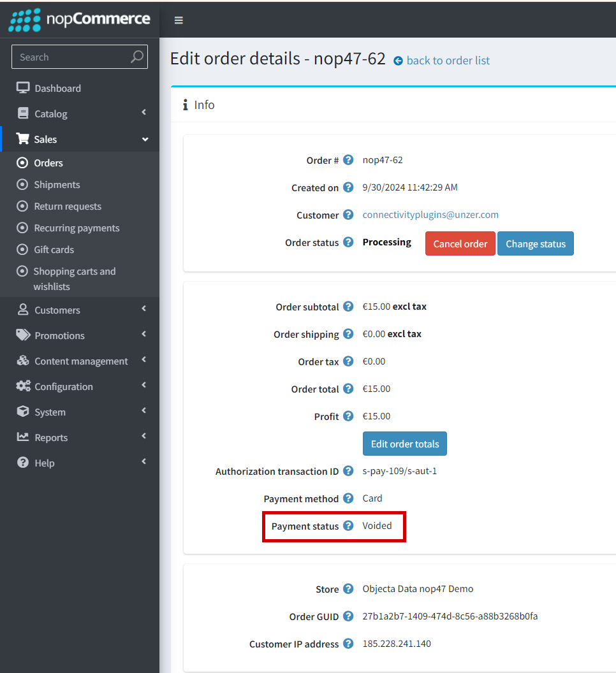Expand the Content management chevron
This screenshot has height=673, width=616.
point(144,359)
